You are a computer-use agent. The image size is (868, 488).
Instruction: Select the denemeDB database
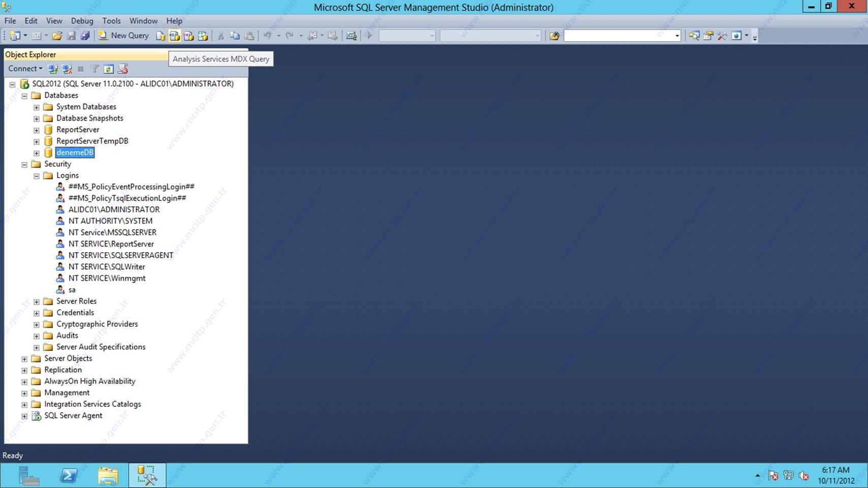pos(75,152)
